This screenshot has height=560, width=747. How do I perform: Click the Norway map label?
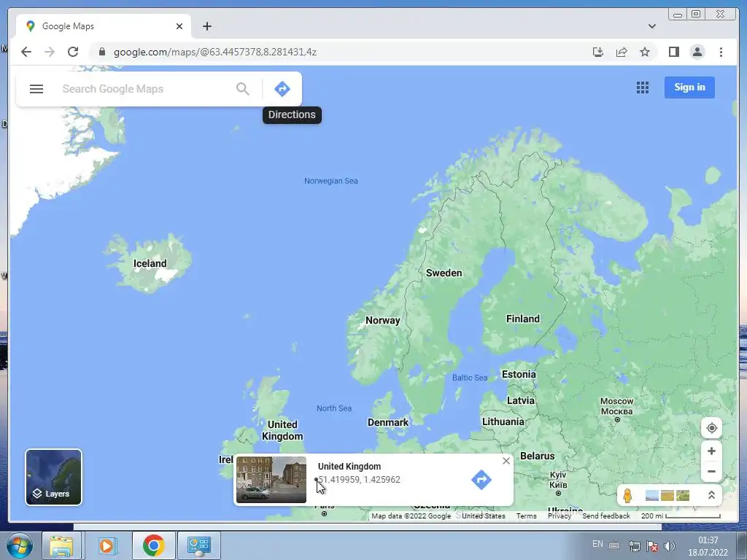coord(382,321)
